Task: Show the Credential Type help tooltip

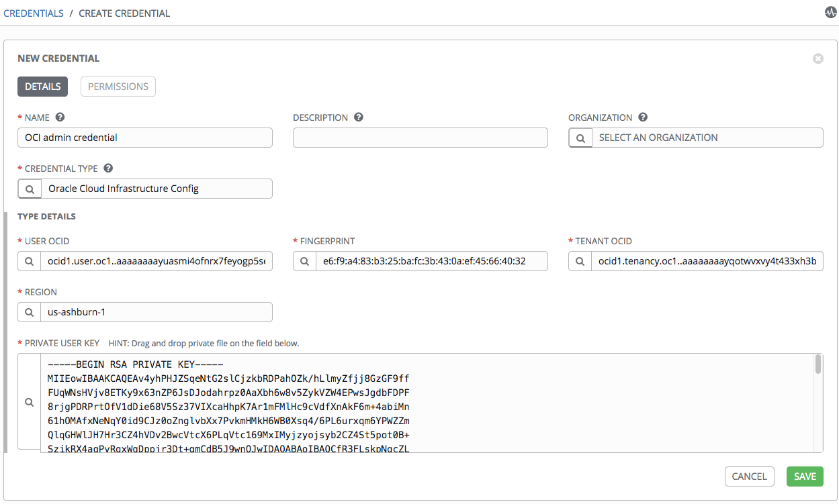Action: [x=108, y=168]
